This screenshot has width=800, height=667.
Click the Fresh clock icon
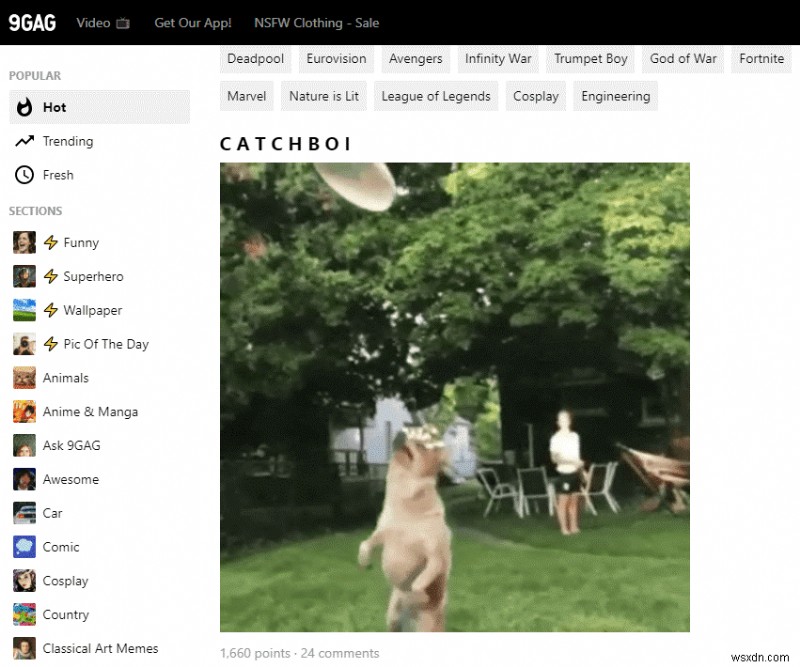pos(24,175)
